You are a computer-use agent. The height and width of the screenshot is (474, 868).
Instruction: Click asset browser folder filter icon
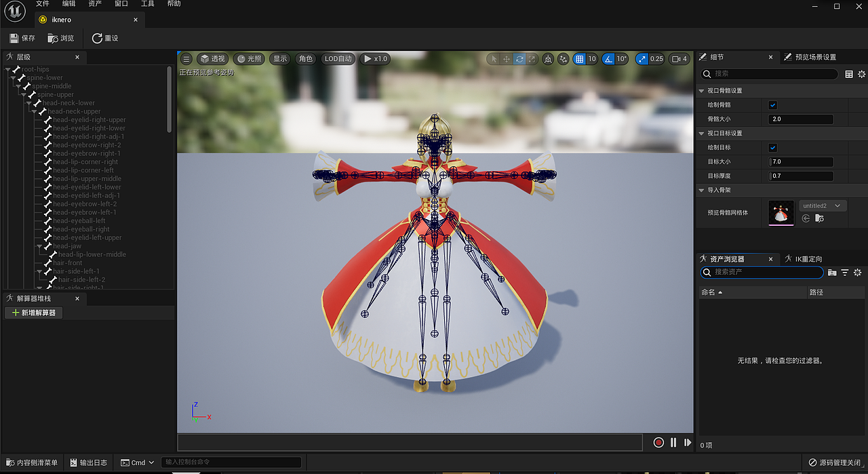point(832,273)
